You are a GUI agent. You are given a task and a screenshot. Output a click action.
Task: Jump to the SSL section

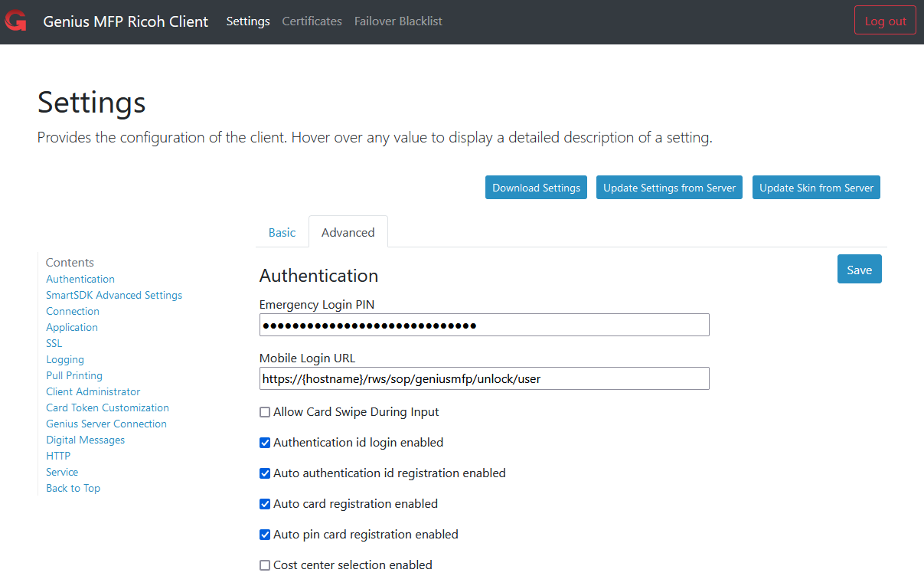coord(54,343)
